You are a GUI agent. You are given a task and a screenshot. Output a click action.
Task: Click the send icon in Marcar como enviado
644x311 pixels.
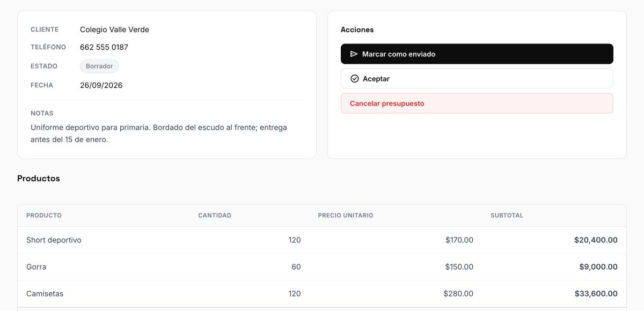(354, 54)
